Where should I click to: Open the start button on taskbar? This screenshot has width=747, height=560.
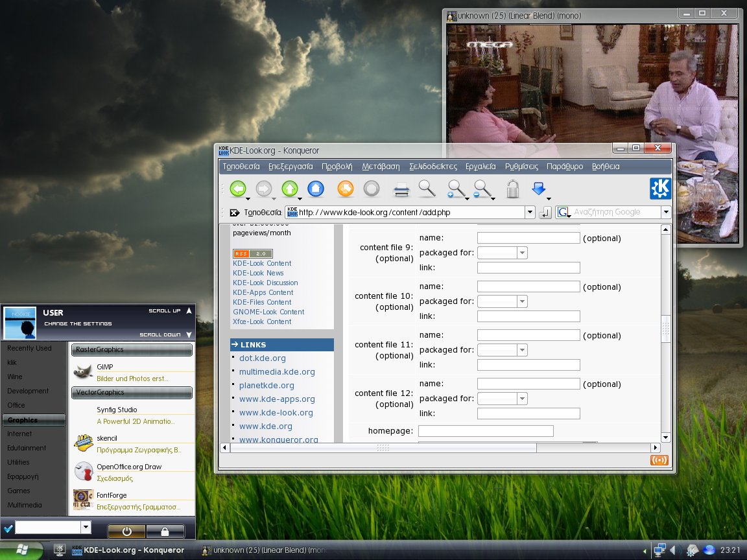21,550
